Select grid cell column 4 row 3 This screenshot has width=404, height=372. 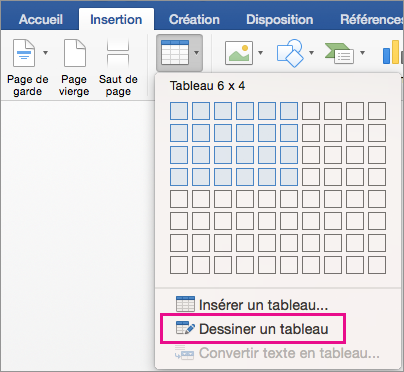tap(245, 155)
